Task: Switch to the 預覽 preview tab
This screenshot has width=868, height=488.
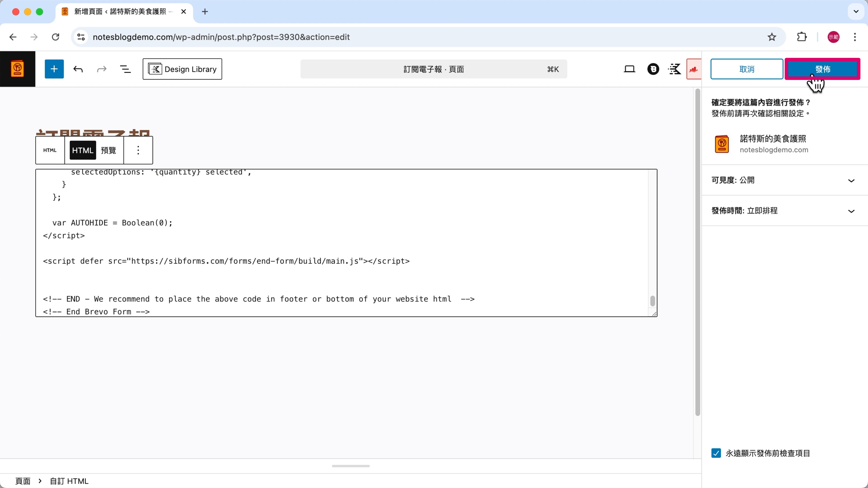Action: pos(108,150)
